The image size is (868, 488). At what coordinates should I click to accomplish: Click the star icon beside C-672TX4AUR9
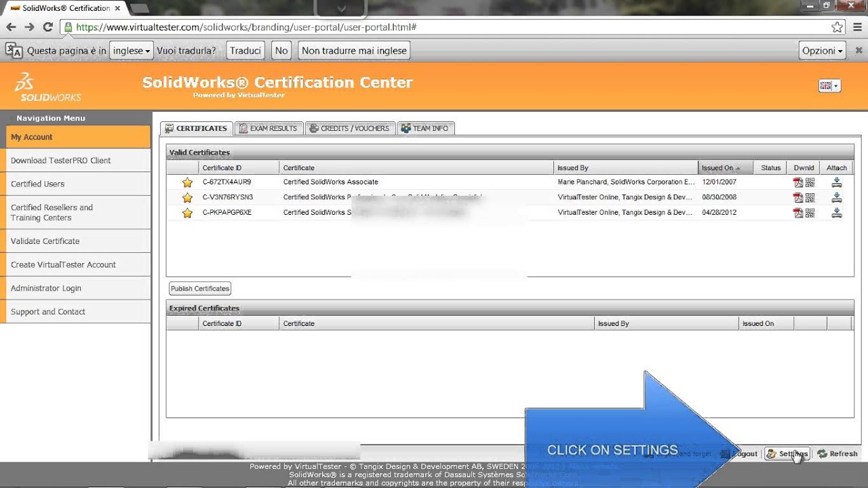[x=187, y=182]
